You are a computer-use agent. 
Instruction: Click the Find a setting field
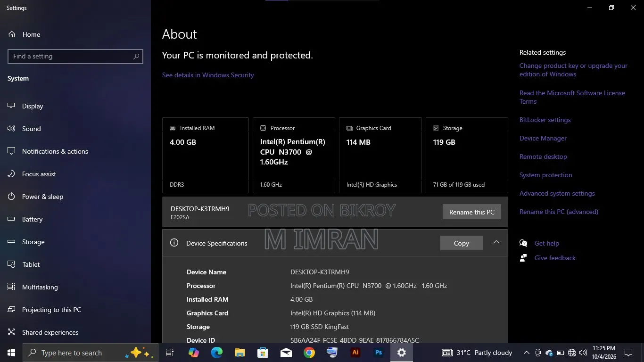pos(75,56)
